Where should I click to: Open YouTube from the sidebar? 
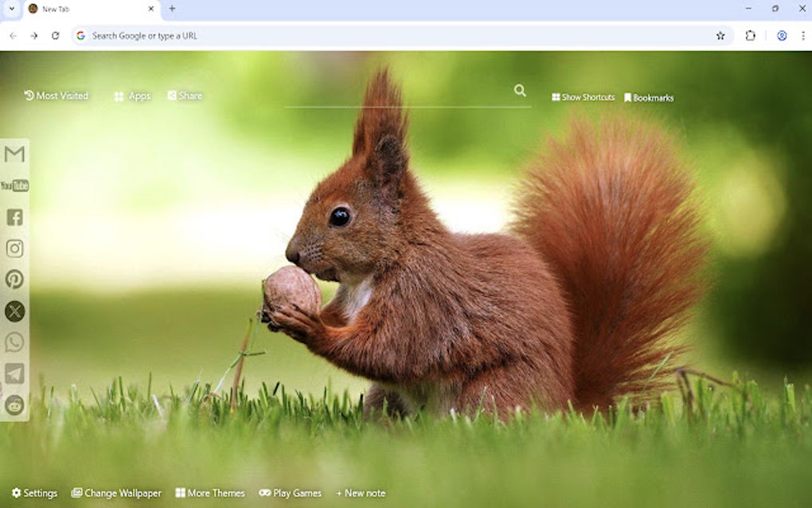pyautogui.click(x=14, y=185)
